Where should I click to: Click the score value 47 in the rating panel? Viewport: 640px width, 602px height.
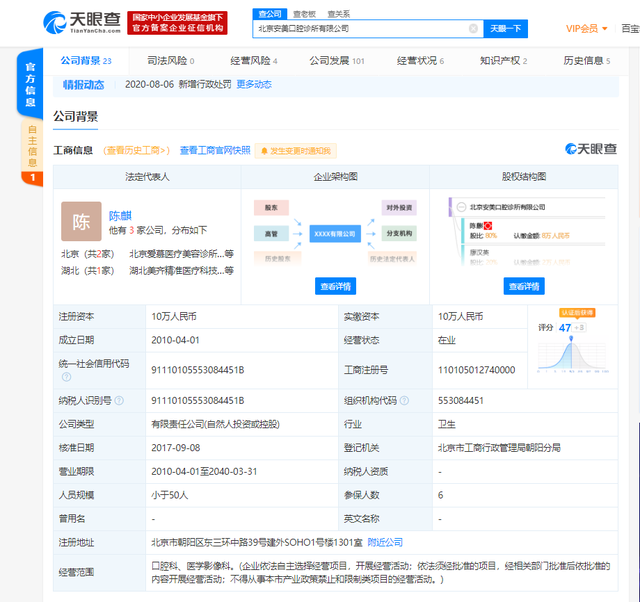point(565,328)
